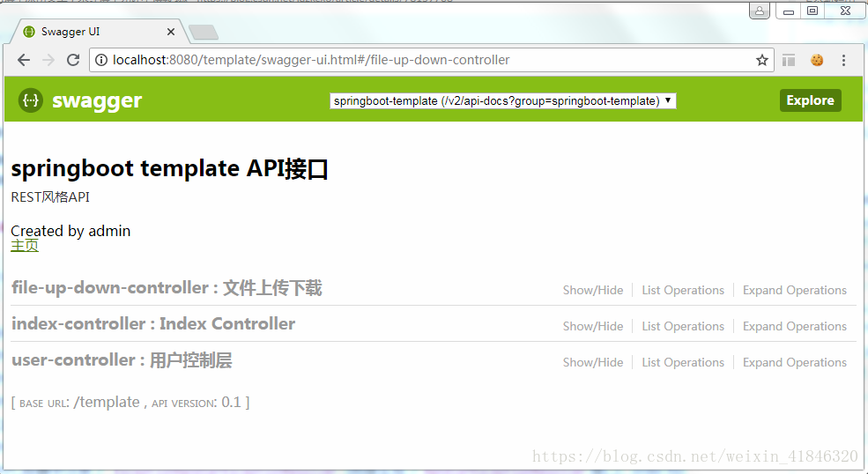Click Expand Operations for index-controller
868x474 pixels.
794,326
